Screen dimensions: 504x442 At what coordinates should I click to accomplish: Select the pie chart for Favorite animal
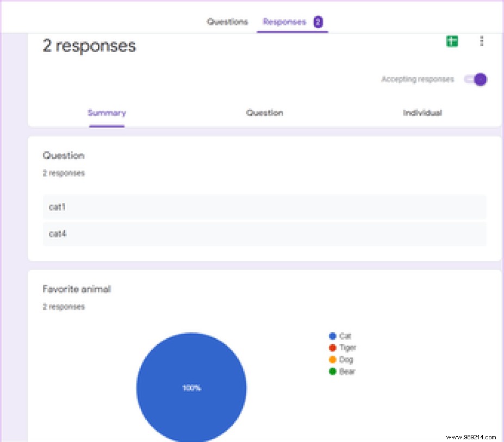[191, 388]
